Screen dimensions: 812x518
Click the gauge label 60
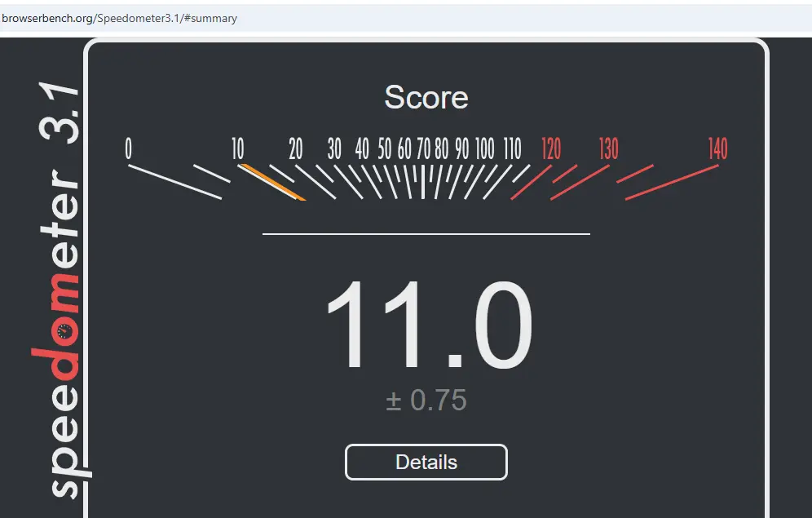404,149
